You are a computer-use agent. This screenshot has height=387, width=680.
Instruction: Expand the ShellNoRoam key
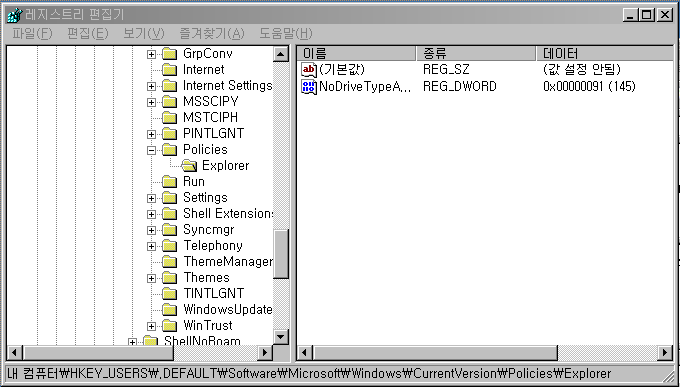[132, 342]
